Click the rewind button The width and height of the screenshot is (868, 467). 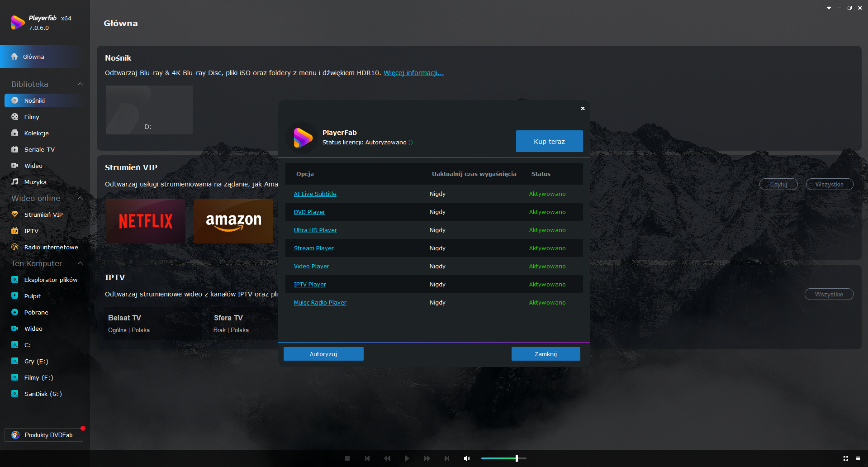[x=387, y=458]
